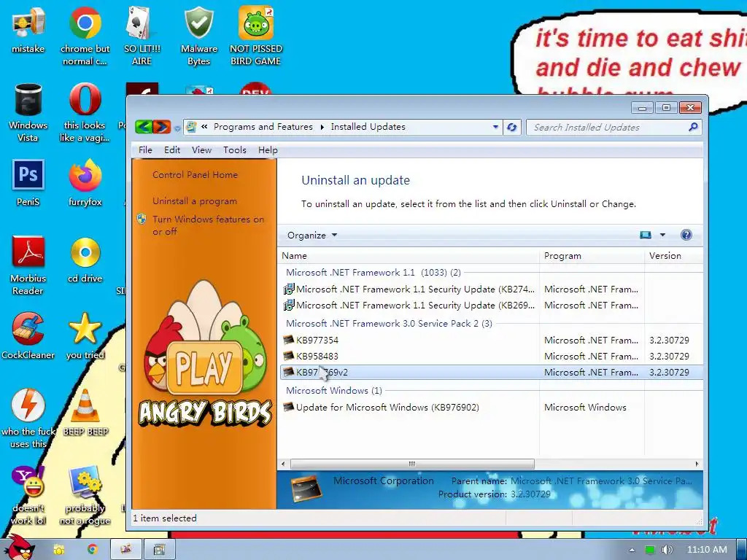The width and height of the screenshot is (747, 560).
Task: Sort by the Version column header
Action: (x=673, y=256)
